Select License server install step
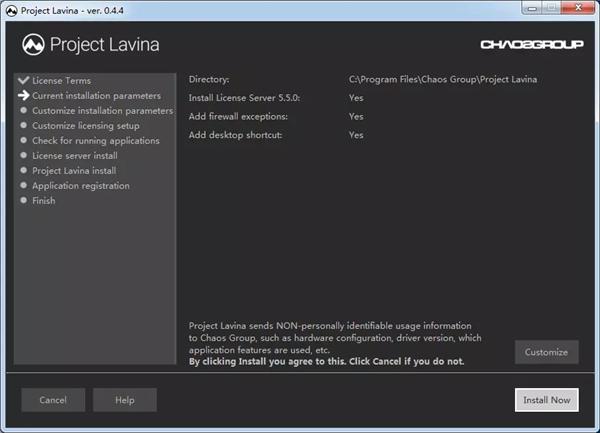Image resolution: width=600 pixels, height=433 pixels. coord(75,156)
